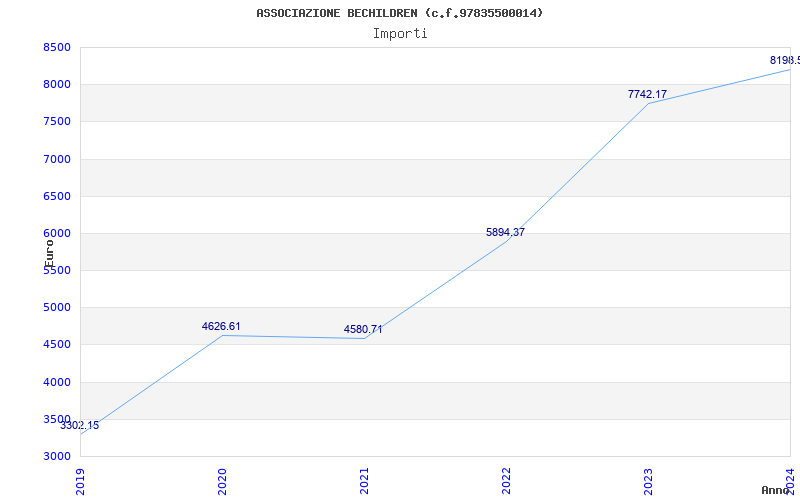Click the Anno x-axis title
The height and width of the screenshot is (500, 800).
click(775, 490)
